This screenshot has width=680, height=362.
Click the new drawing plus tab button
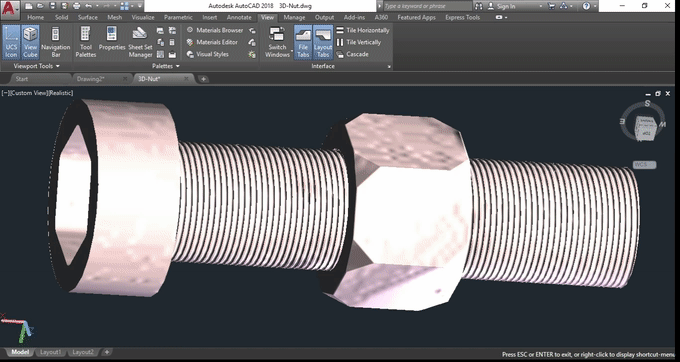(x=203, y=79)
